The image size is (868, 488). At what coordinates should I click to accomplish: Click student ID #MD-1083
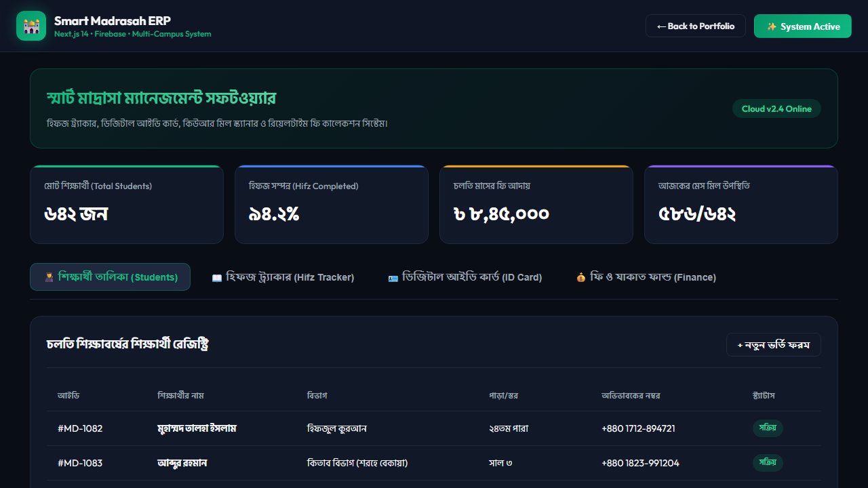80,463
